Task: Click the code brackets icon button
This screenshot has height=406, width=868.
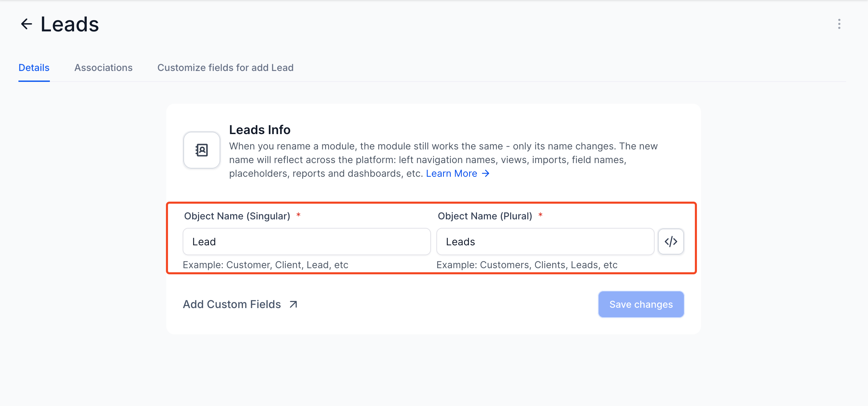Action: (x=671, y=242)
